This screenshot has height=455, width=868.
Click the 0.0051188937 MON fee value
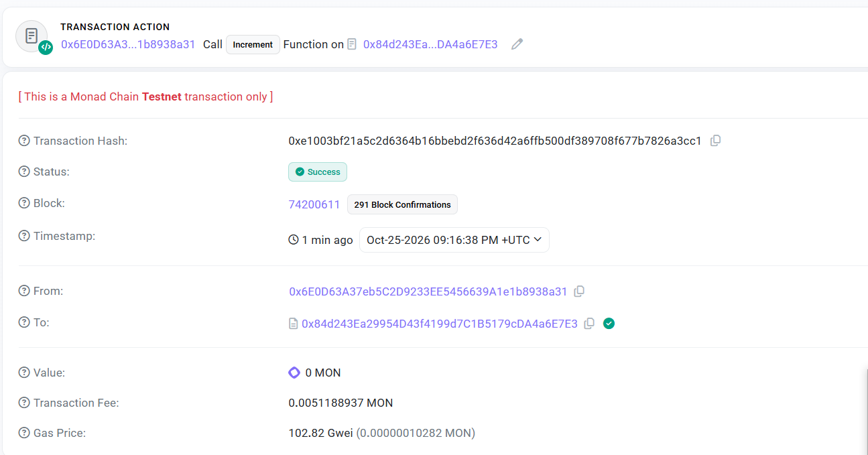pyautogui.click(x=341, y=403)
